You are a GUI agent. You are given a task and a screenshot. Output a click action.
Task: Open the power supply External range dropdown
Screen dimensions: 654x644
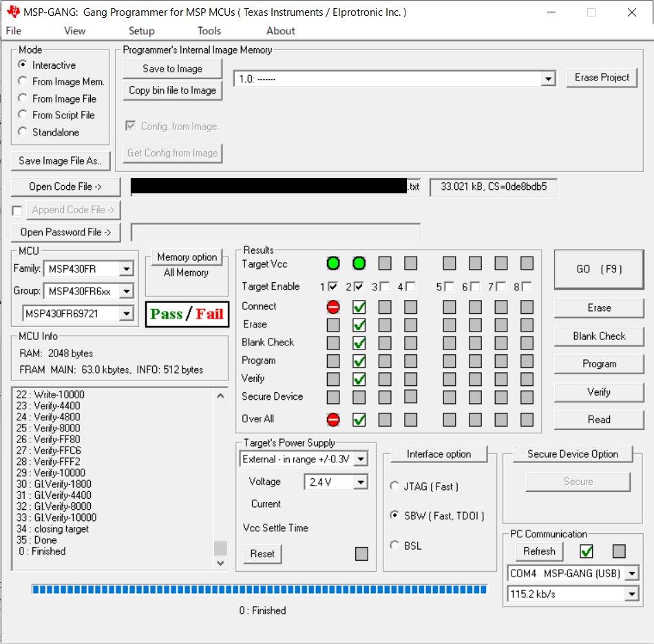tap(361, 460)
